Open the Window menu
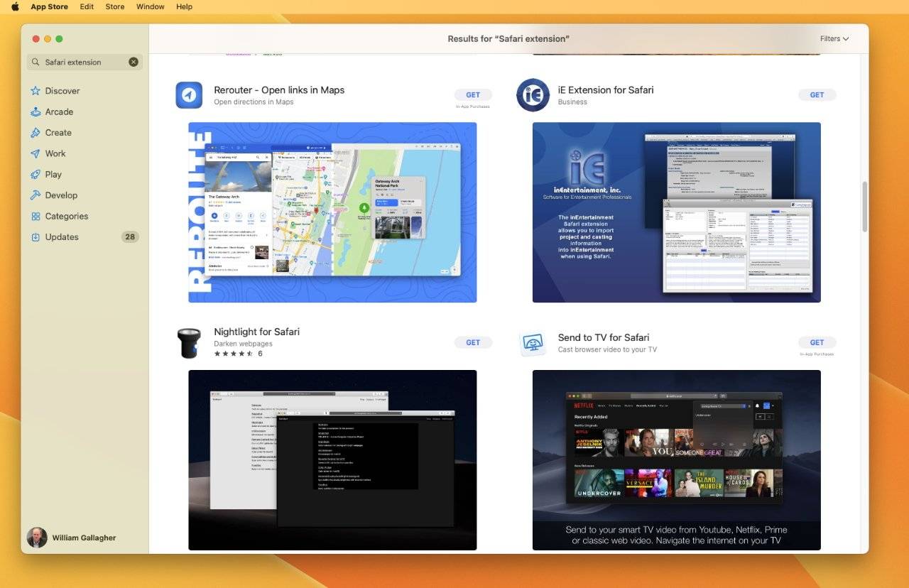Image resolution: width=909 pixels, height=588 pixels. point(150,7)
